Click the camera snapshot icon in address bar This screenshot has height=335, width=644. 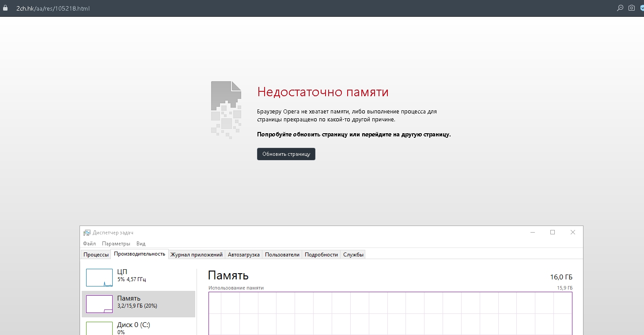point(632,8)
